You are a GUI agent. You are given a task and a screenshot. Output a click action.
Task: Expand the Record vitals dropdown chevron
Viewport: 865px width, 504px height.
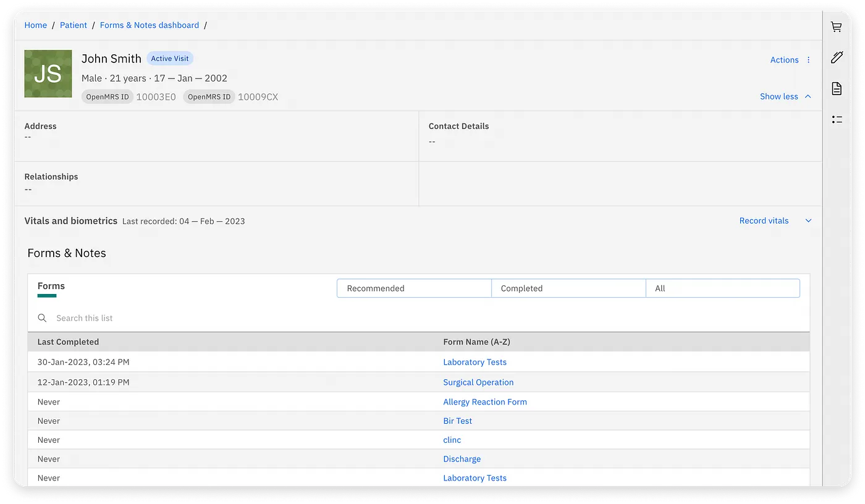tap(808, 220)
